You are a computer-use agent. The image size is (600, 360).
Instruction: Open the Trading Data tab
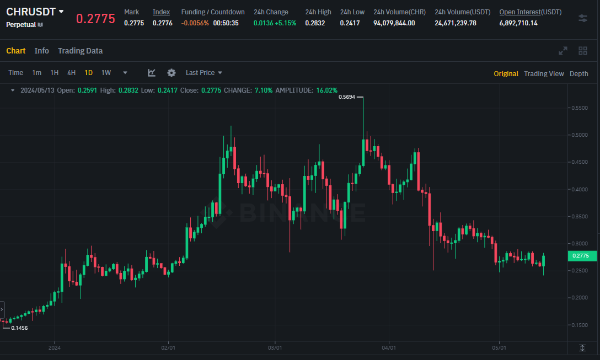(80, 51)
